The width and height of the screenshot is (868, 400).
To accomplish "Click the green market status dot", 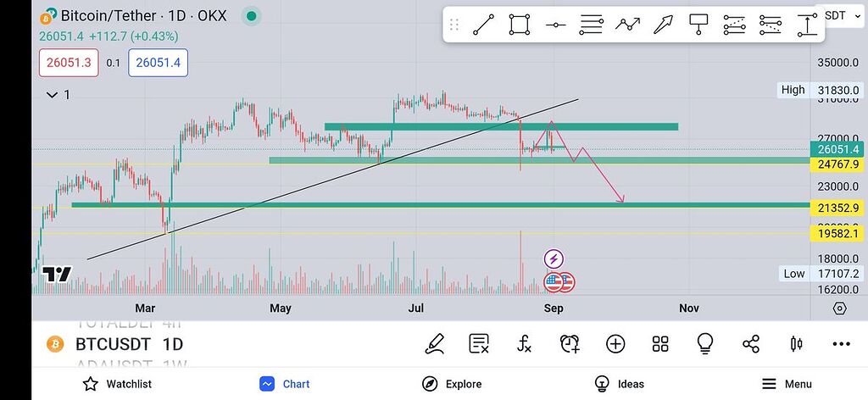I will (x=251, y=16).
